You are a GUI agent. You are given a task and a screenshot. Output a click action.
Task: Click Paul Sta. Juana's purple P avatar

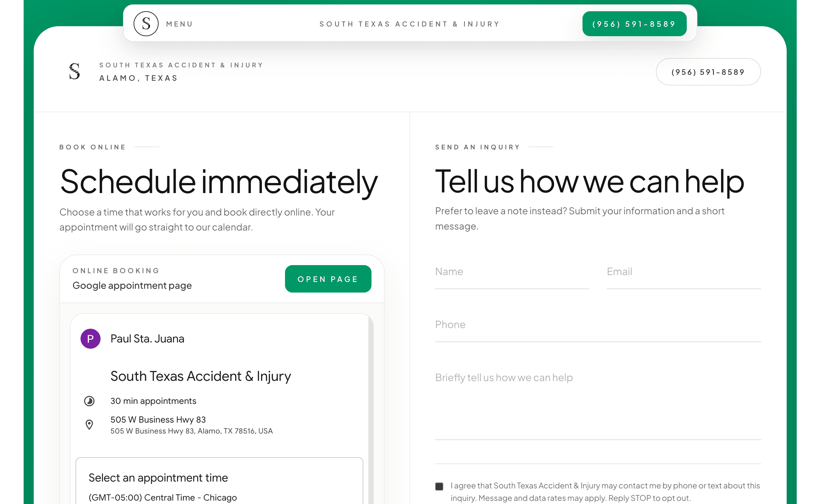pyautogui.click(x=90, y=338)
